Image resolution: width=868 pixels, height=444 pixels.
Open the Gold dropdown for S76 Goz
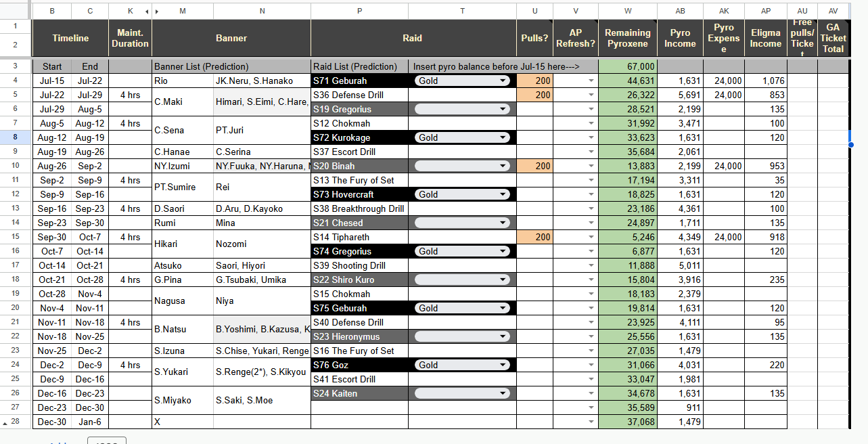[x=462, y=365]
